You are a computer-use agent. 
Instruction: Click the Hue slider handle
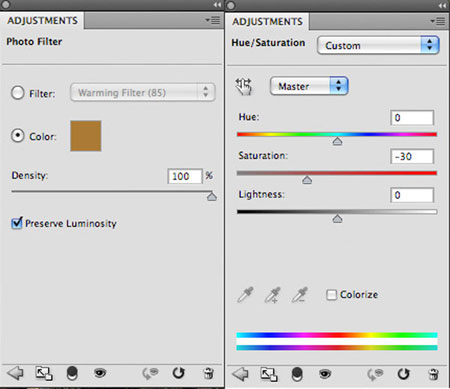337,141
